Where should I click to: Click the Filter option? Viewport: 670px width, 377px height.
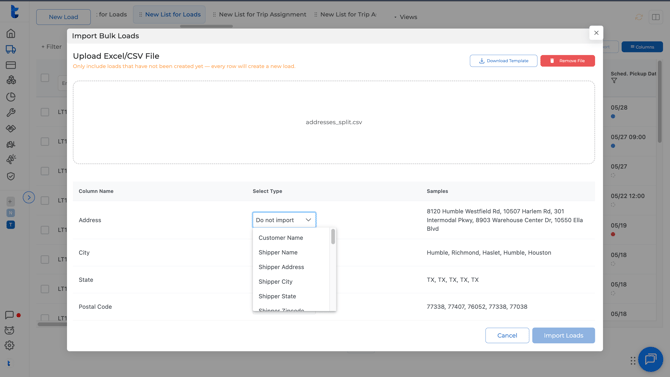coord(51,47)
